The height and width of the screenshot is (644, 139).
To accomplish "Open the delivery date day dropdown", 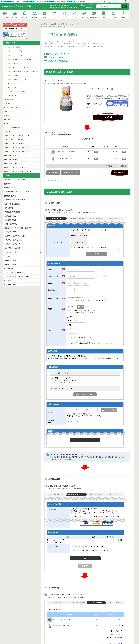I will (93, 410).
